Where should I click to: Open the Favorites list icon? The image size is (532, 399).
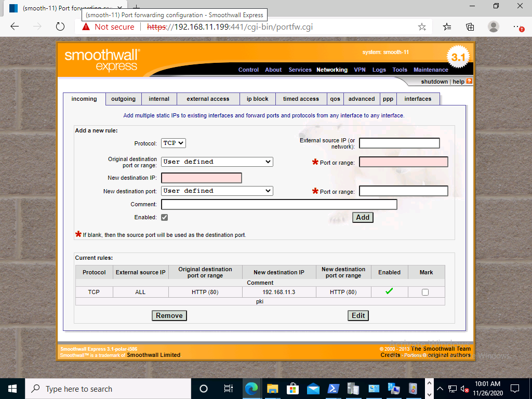click(447, 27)
